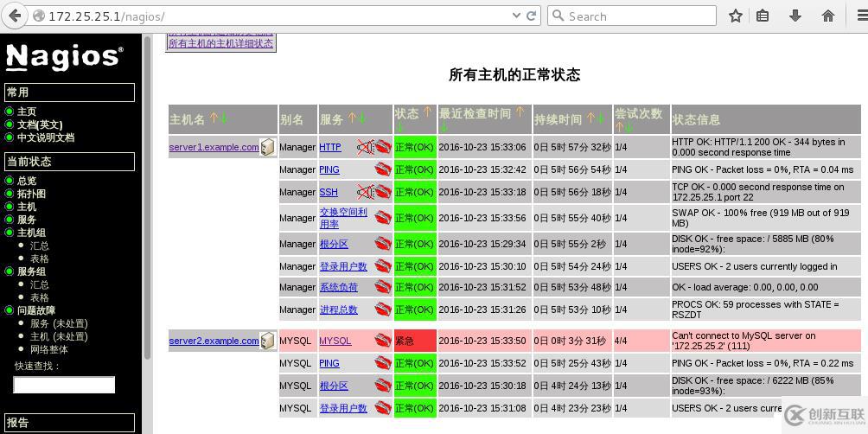The image size is (868, 434).
Task: Open 表格 under 服务组
Action: pos(39,297)
